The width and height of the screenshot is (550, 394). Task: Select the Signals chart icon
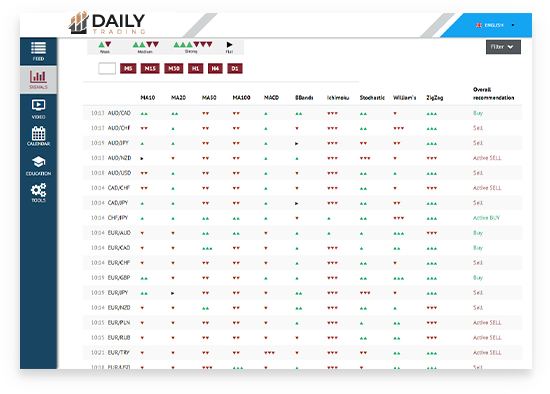pos(38,80)
